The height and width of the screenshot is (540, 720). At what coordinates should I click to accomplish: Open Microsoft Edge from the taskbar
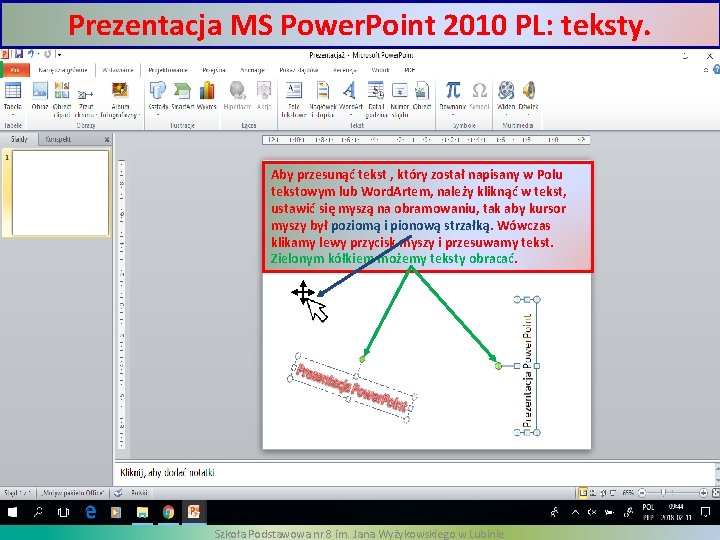[90, 512]
